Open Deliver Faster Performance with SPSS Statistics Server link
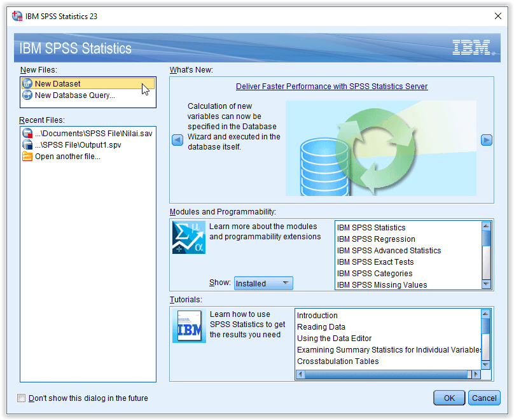This screenshot has height=420, width=514. click(331, 87)
